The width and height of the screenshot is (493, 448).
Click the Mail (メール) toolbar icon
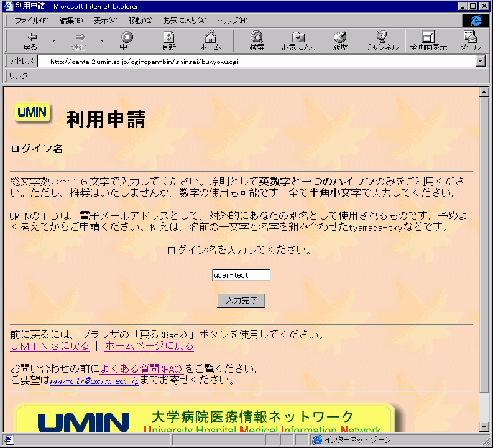470,41
